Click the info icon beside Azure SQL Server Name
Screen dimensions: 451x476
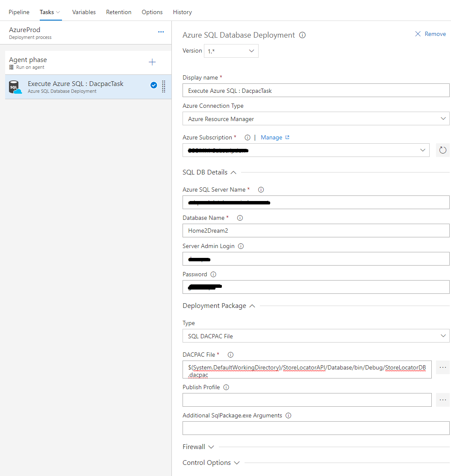[x=261, y=189]
